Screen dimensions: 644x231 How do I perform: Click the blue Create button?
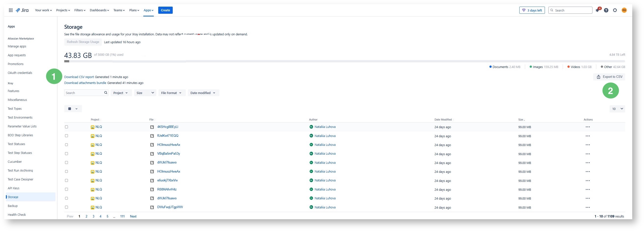[x=165, y=10]
